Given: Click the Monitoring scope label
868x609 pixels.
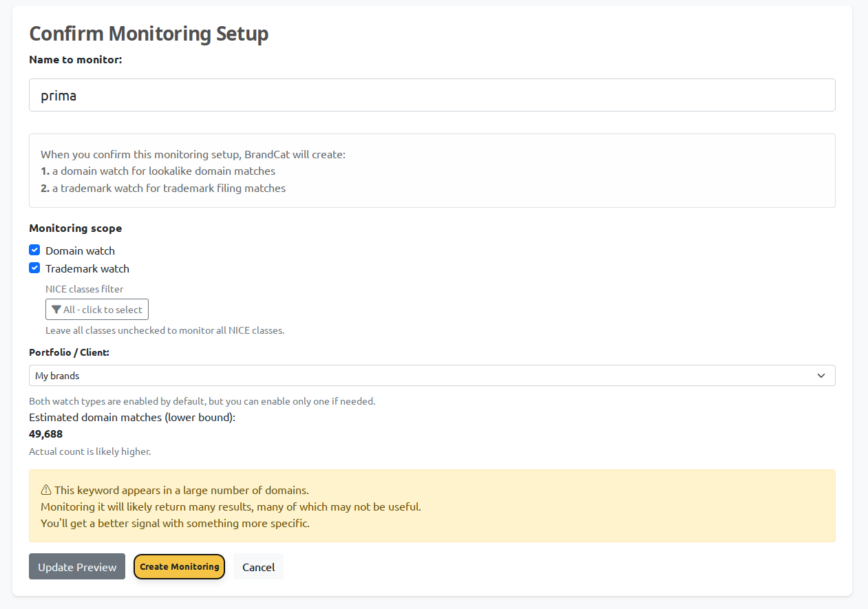Looking at the screenshot, I should point(75,228).
